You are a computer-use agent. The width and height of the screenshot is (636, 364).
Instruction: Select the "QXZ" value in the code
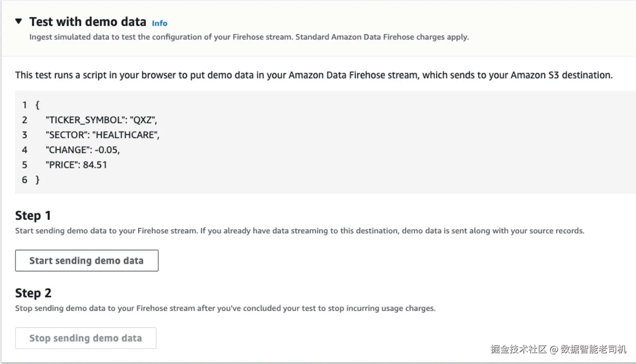(143, 120)
